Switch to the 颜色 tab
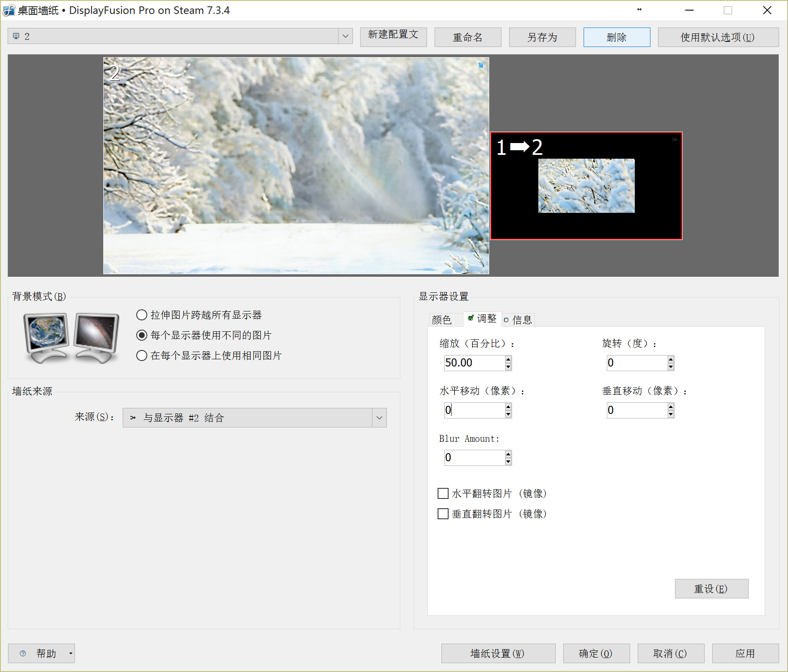 442,320
